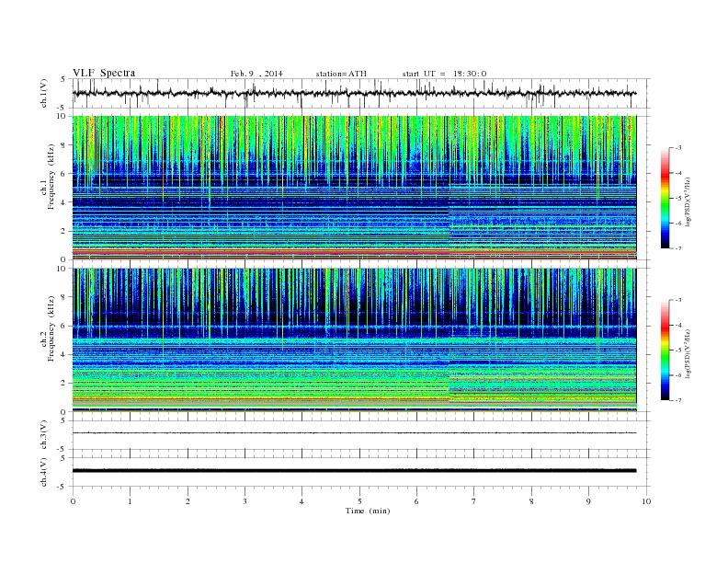The height and width of the screenshot is (563, 728).
Task: Click the "-7" tick on ch.2 colorbar
Action: tap(677, 400)
